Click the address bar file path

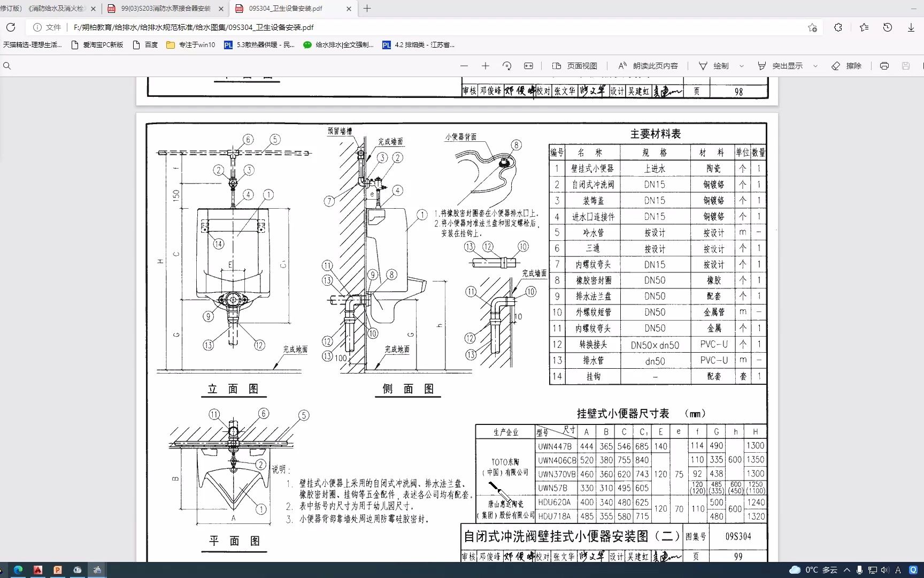pos(194,27)
